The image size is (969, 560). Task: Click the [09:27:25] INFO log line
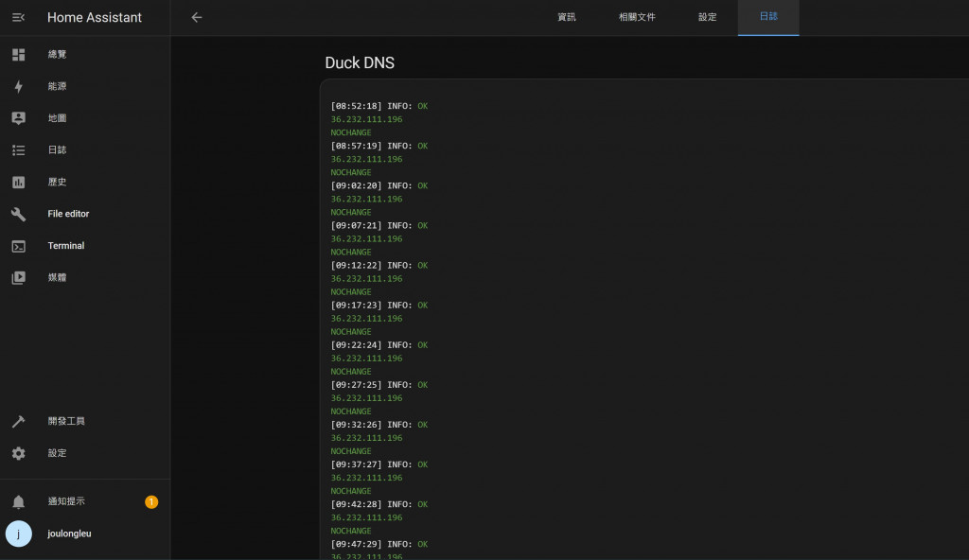(379, 385)
